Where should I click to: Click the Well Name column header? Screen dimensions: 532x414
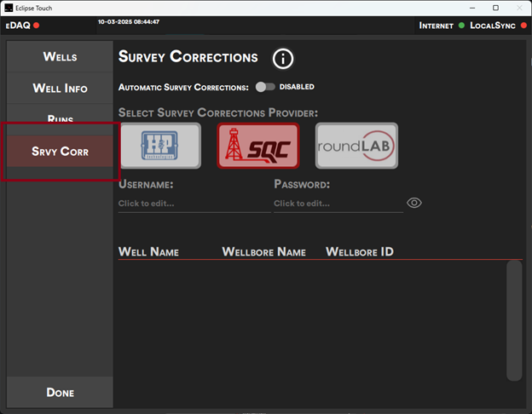pyautogui.click(x=149, y=252)
